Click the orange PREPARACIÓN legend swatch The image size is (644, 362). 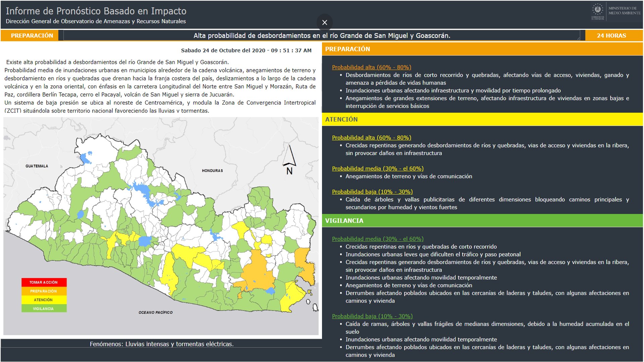tap(44, 291)
